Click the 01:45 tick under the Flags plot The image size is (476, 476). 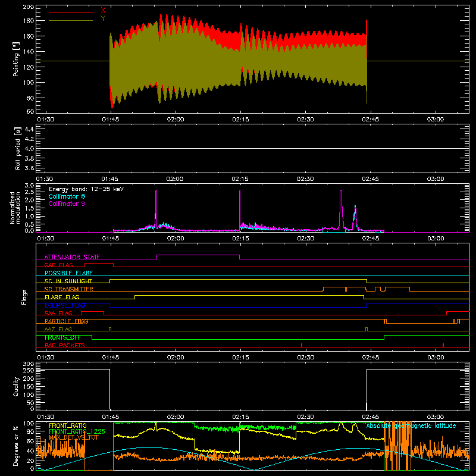coord(111,358)
